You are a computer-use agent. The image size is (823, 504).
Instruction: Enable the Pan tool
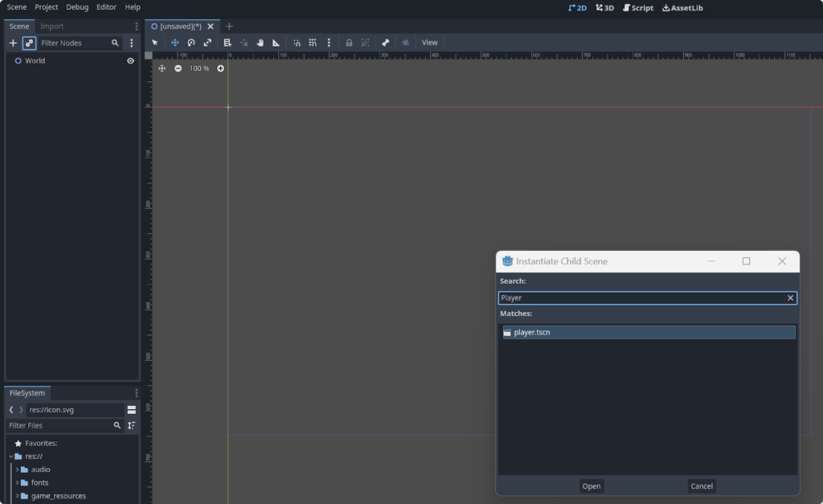260,42
